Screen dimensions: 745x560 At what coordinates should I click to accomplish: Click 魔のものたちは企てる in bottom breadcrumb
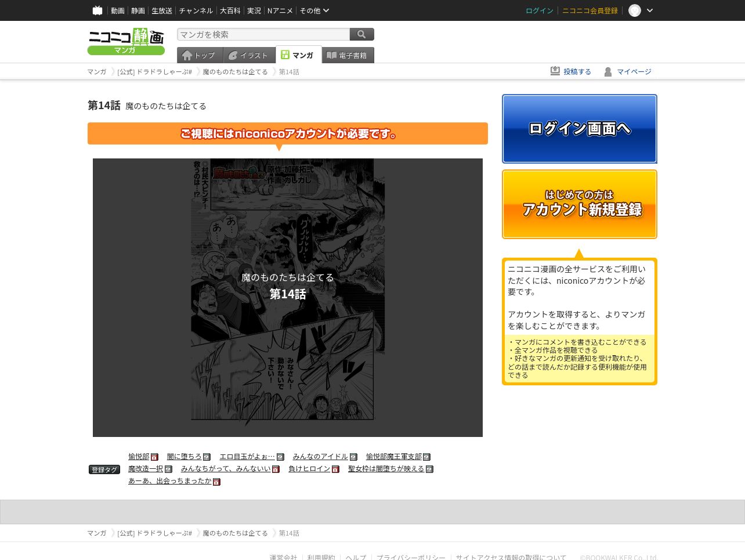[235, 533]
